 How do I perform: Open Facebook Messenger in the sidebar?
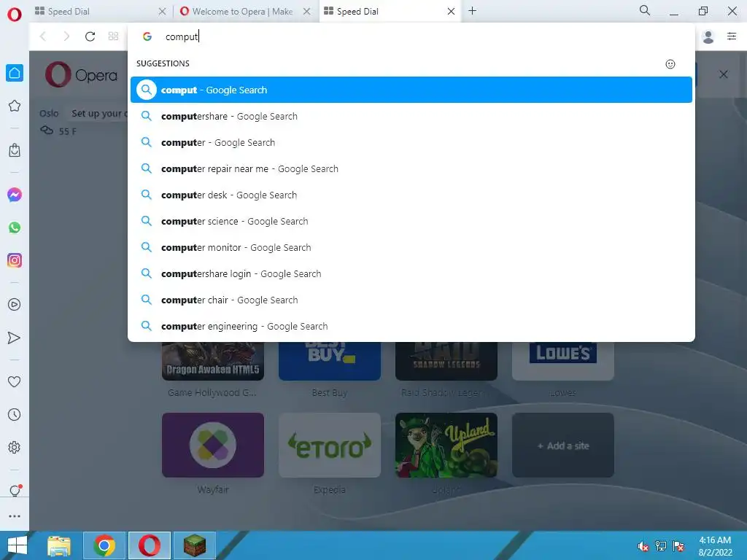(x=15, y=195)
